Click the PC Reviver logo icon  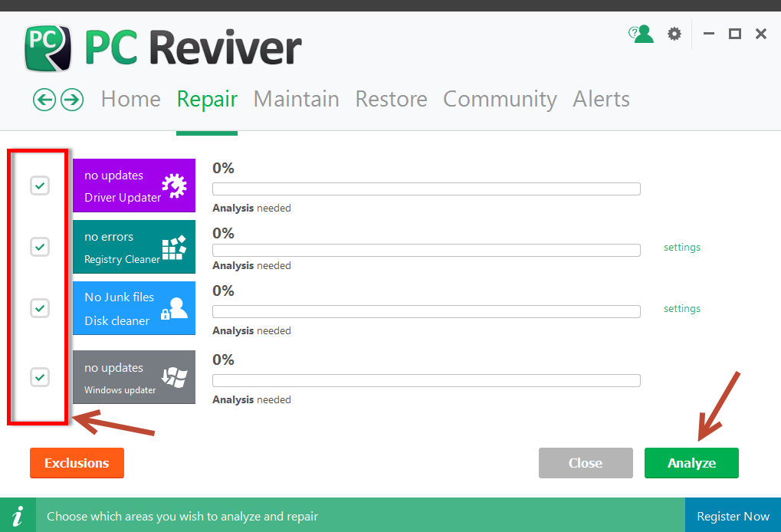pos(48,48)
